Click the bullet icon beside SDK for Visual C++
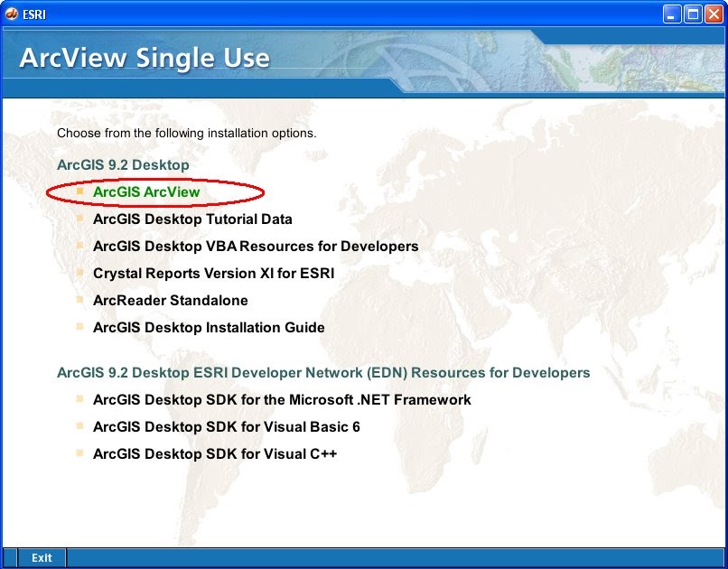Image resolution: width=728 pixels, height=569 pixels. 82,453
